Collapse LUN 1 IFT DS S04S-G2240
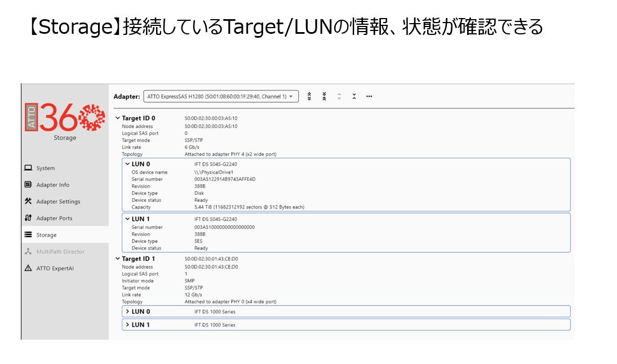 point(128,219)
